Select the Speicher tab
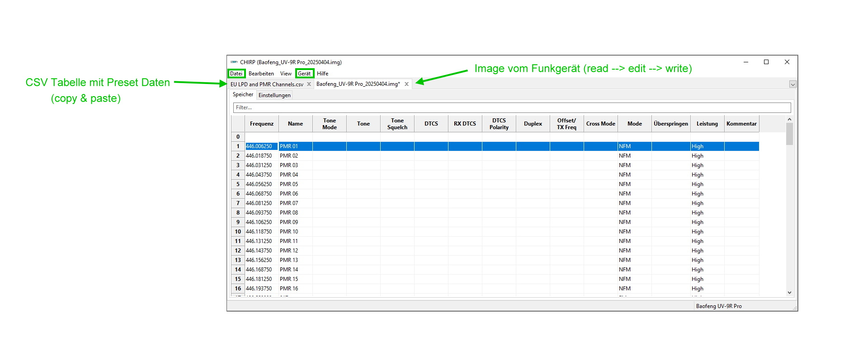 243,94
